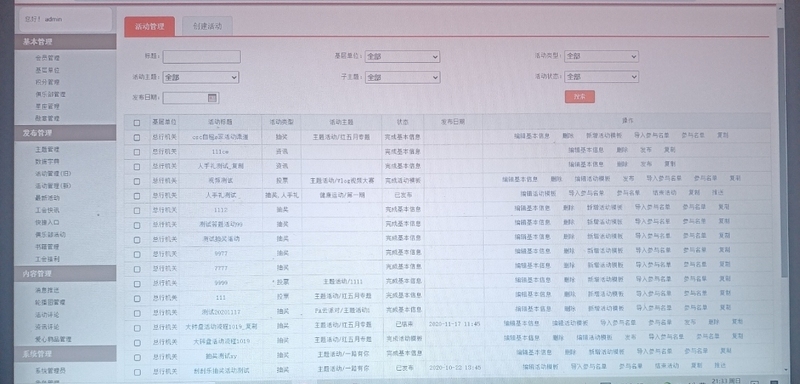Click the page's vertical scrollbar
Screen dimensions: 800x384
click(780, 153)
